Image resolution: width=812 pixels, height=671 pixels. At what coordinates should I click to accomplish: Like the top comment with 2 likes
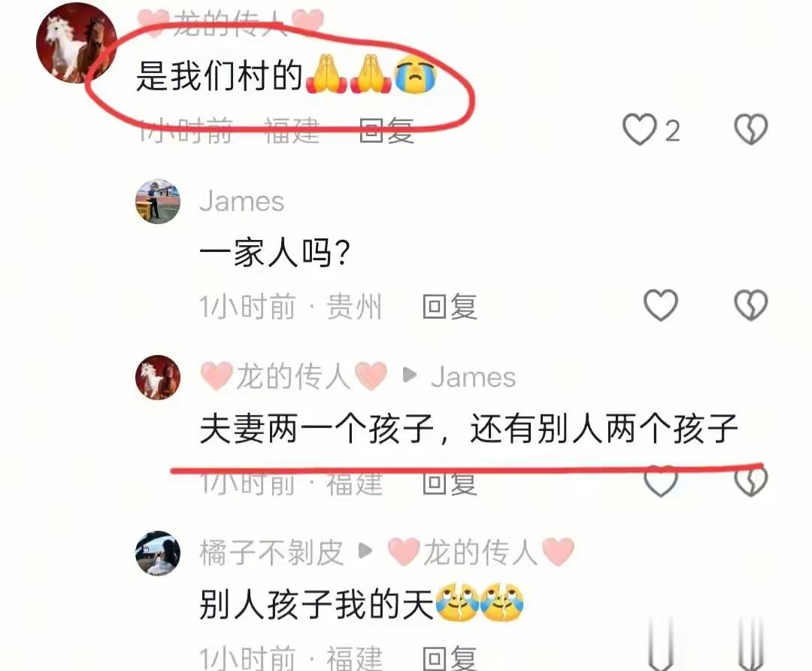point(640,129)
